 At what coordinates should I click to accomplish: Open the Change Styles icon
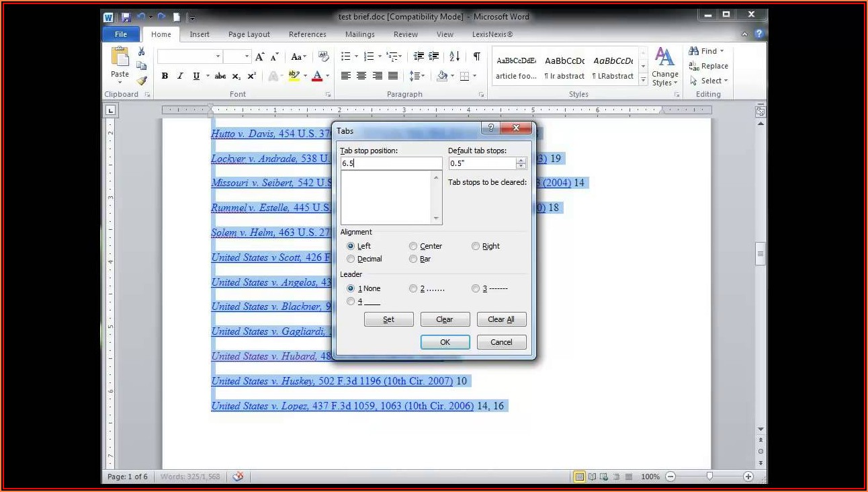664,67
